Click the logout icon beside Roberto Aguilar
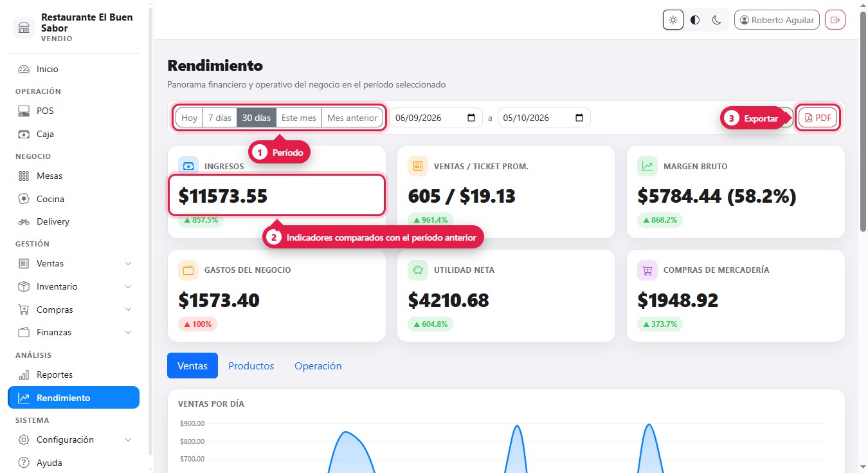 click(835, 20)
